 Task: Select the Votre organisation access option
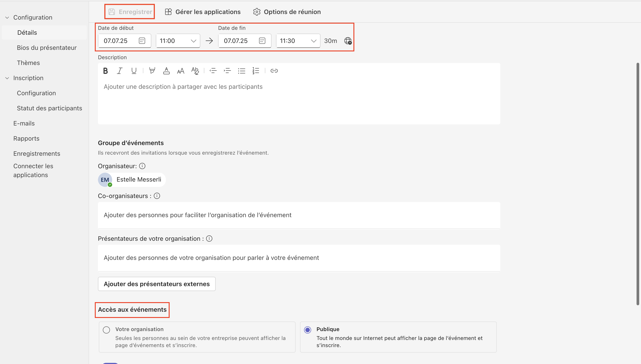pos(107,330)
